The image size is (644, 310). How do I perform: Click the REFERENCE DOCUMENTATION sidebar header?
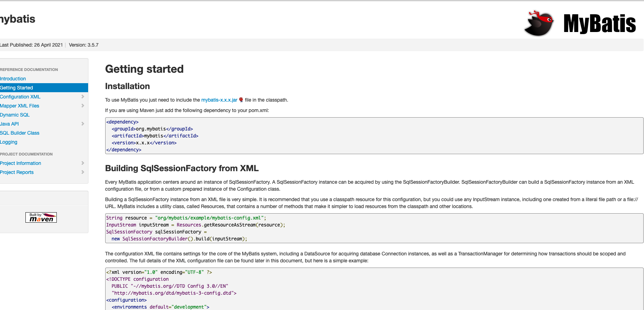click(x=29, y=70)
